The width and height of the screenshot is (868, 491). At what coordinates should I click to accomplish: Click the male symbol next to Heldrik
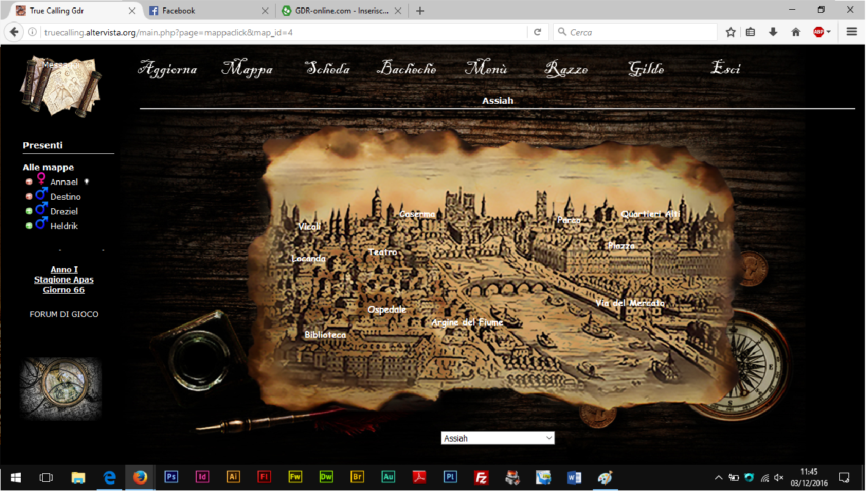(42, 224)
